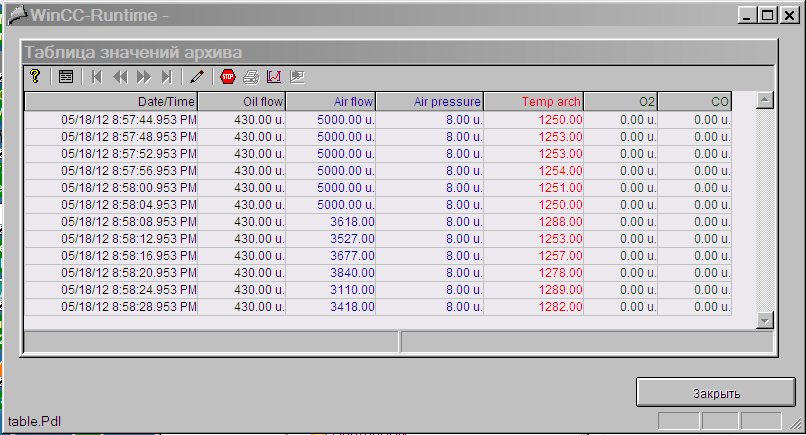Screen dimensions: 806x435
Task: Go to next data record
Action: point(144,77)
